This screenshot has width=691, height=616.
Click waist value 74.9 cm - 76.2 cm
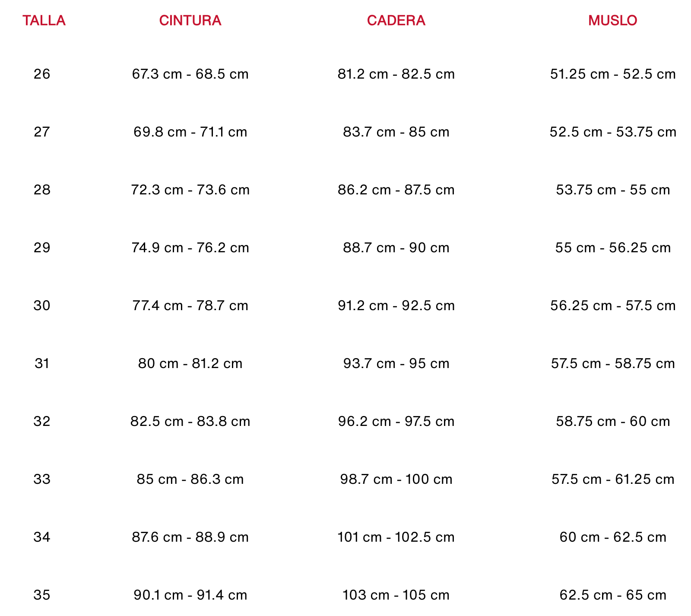(190, 248)
